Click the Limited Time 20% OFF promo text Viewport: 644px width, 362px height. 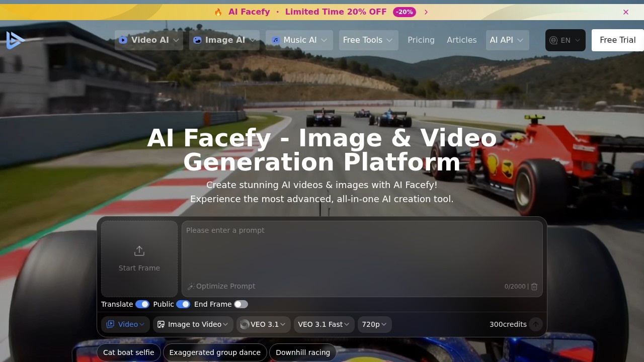tap(336, 12)
